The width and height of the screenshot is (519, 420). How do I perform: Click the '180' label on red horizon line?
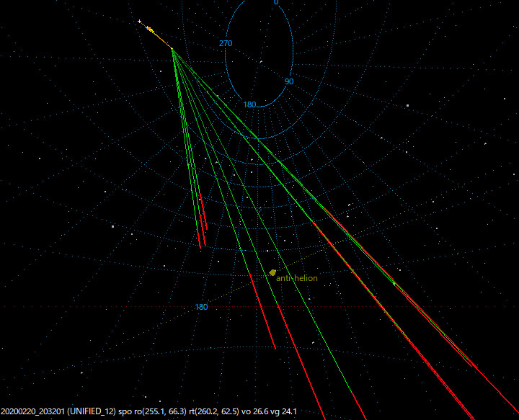[201, 307]
